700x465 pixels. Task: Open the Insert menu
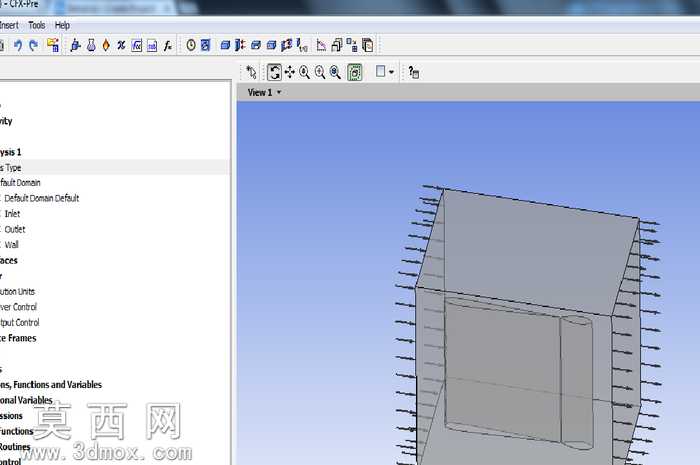click(9, 25)
